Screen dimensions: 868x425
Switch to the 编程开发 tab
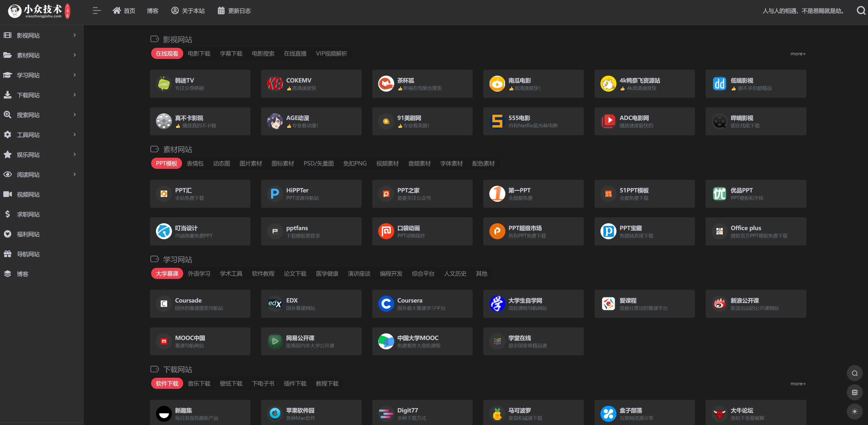point(391,274)
